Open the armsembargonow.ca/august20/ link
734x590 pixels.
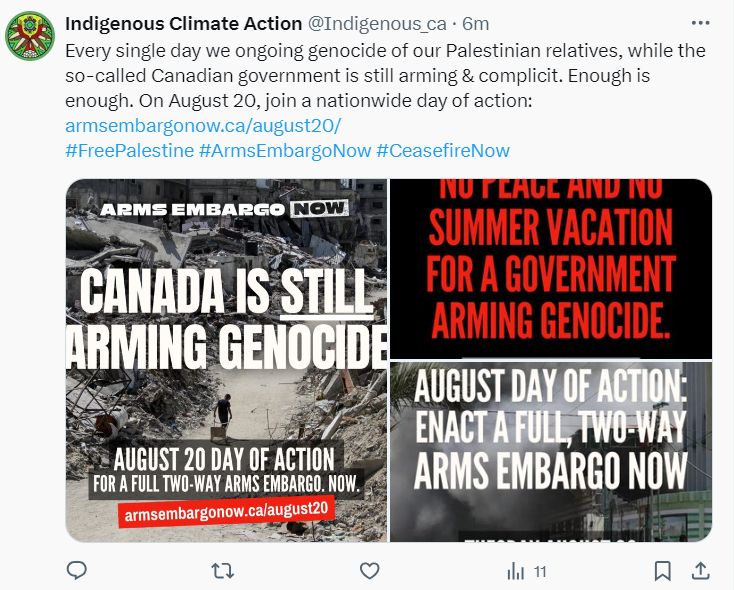click(x=203, y=126)
